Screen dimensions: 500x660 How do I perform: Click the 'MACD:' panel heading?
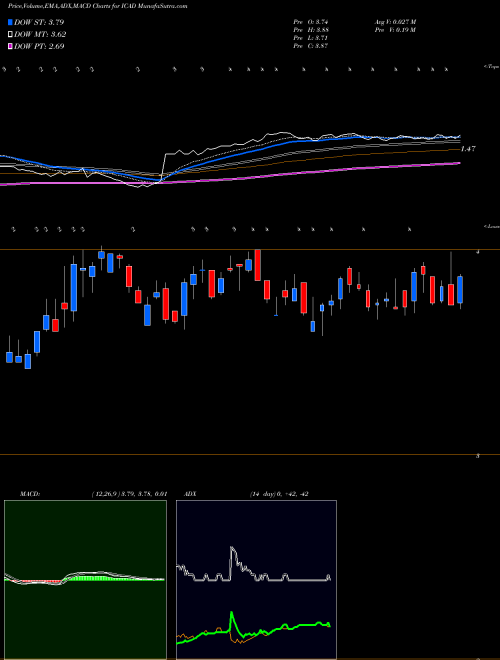30,494
